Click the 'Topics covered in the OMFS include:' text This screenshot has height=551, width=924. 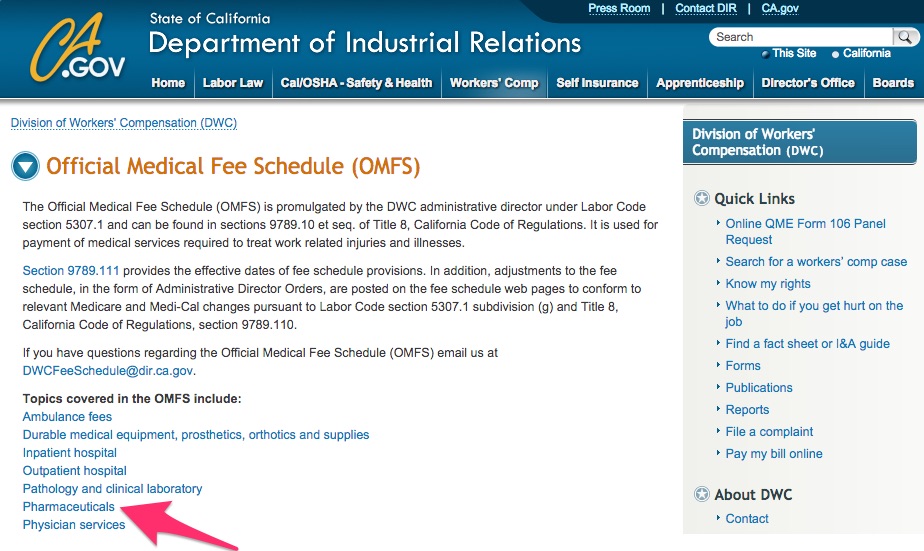[x=132, y=399]
